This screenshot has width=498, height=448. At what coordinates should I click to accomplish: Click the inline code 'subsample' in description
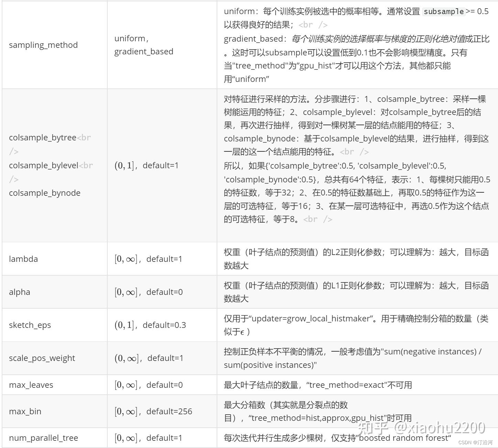pos(444,11)
